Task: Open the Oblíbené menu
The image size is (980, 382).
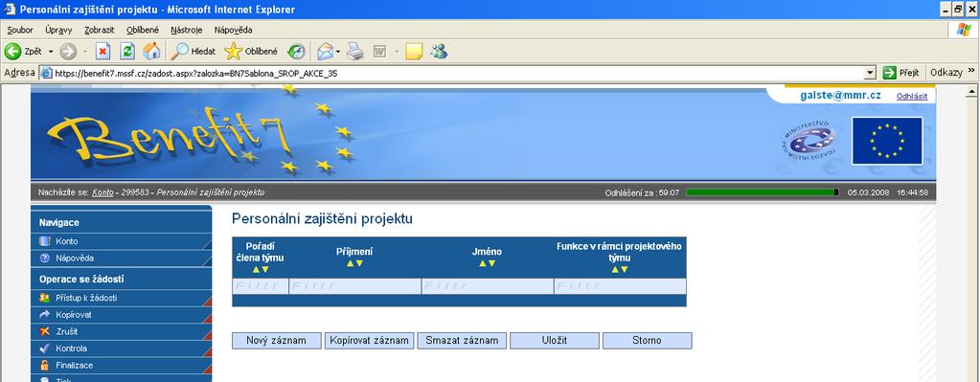Action: [143, 30]
